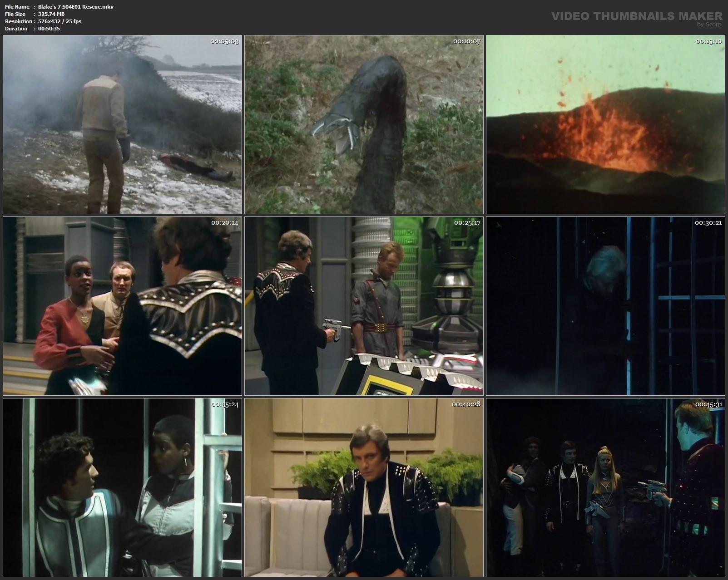The width and height of the screenshot is (728, 580).
Task: Open the thumbnail of two people at a doorway
Action: pos(123,487)
